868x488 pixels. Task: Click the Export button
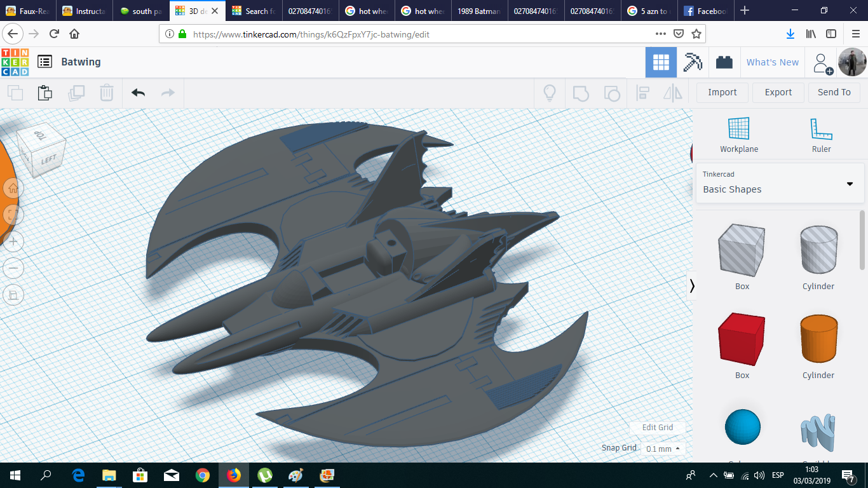click(x=778, y=92)
